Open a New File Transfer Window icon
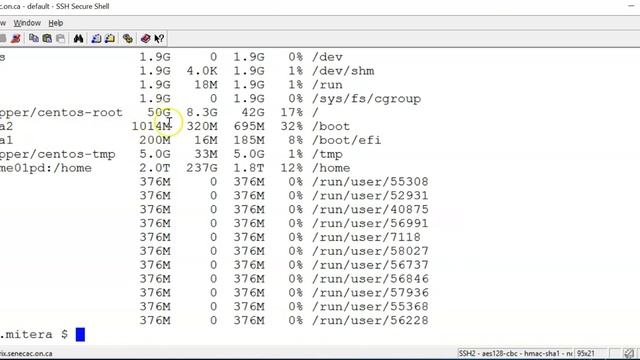 tap(110, 38)
